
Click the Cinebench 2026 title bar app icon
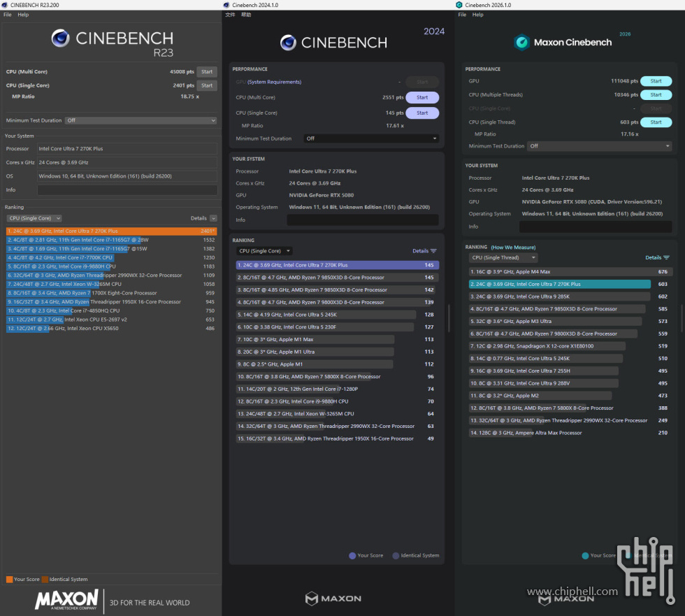coord(459,5)
